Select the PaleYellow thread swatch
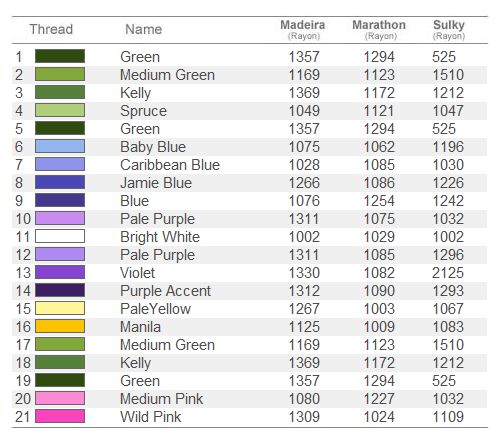The height and width of the screenshot is (438, 500). [60, 308]
